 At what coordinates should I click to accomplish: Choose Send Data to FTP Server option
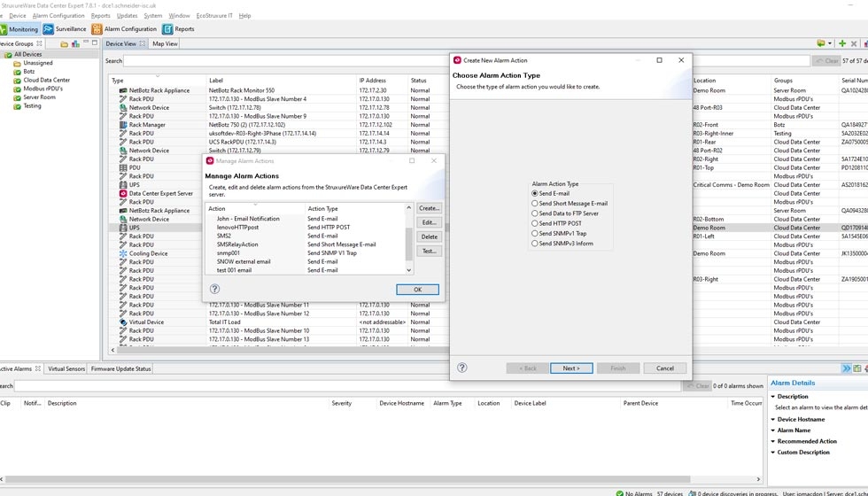[x=535, y=213]
